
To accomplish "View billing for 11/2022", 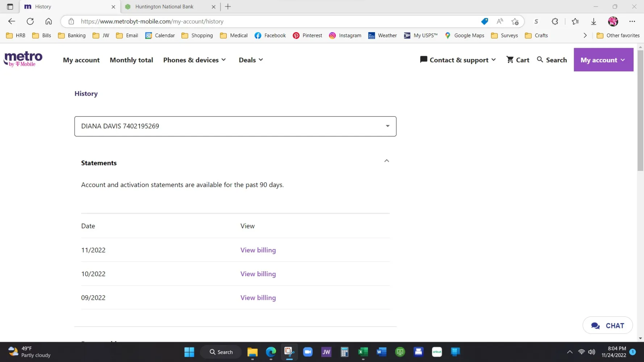I will click(258, 250).
